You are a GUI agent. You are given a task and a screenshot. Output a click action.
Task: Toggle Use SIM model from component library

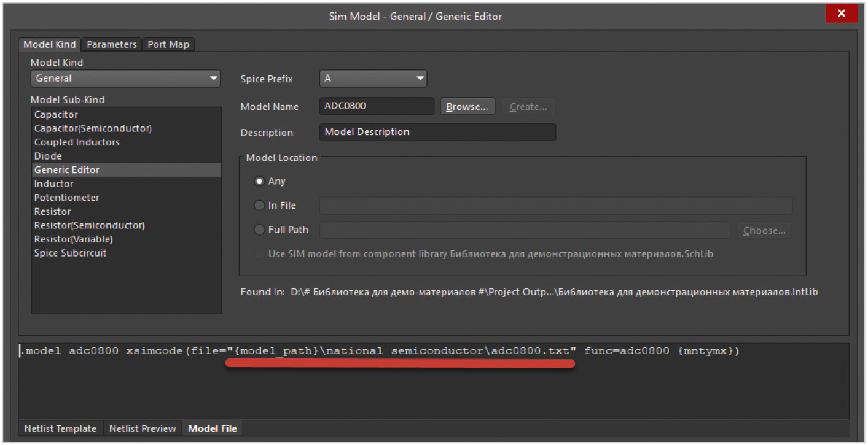coord(259,253)
